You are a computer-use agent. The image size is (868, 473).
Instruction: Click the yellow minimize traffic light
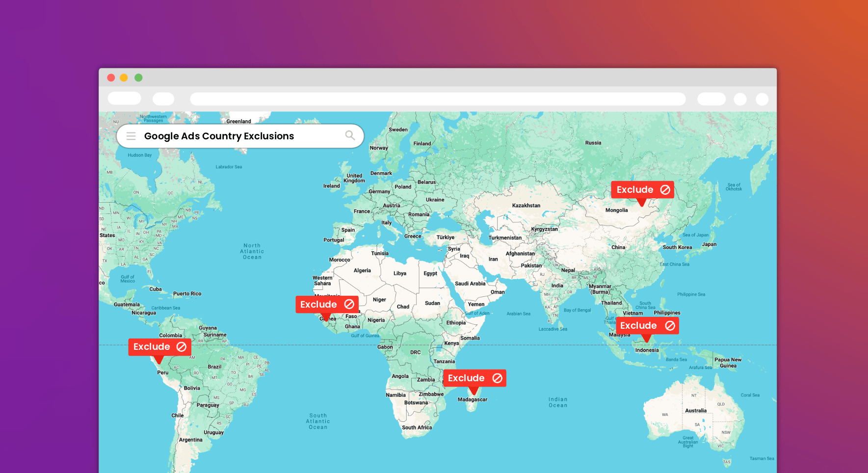coord(125,78)
